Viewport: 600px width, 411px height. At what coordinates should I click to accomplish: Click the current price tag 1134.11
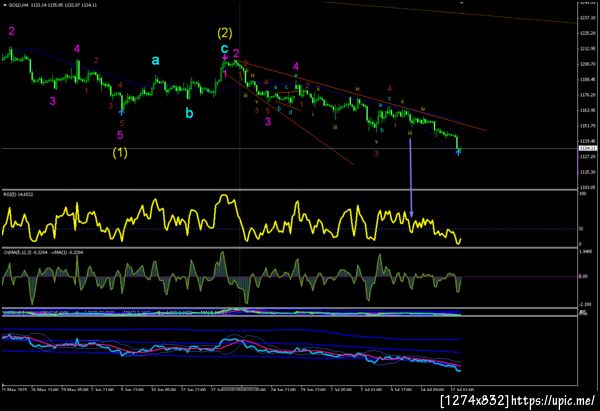(x=588, y=148)
